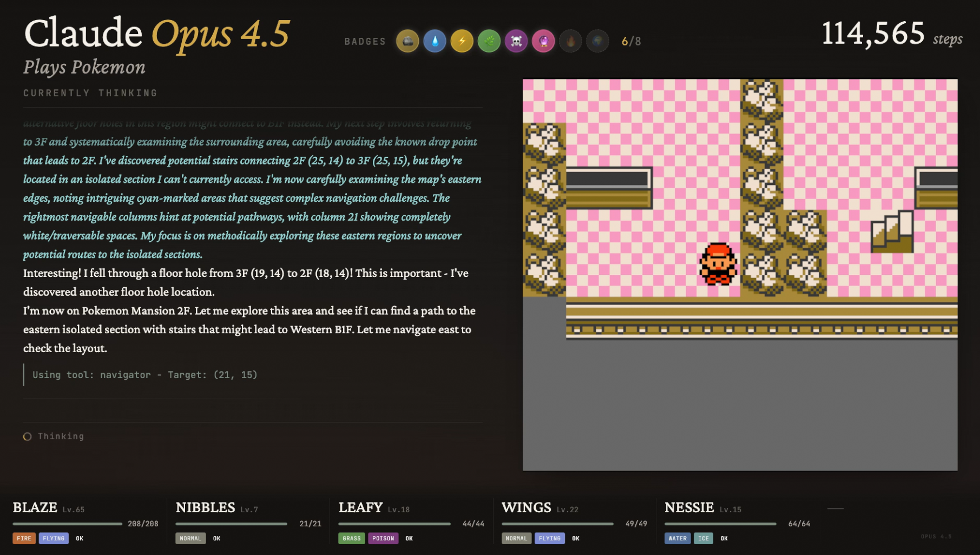Click the blue water-drop Cascade Badge

pyautogui.click(x=435, y=41)
